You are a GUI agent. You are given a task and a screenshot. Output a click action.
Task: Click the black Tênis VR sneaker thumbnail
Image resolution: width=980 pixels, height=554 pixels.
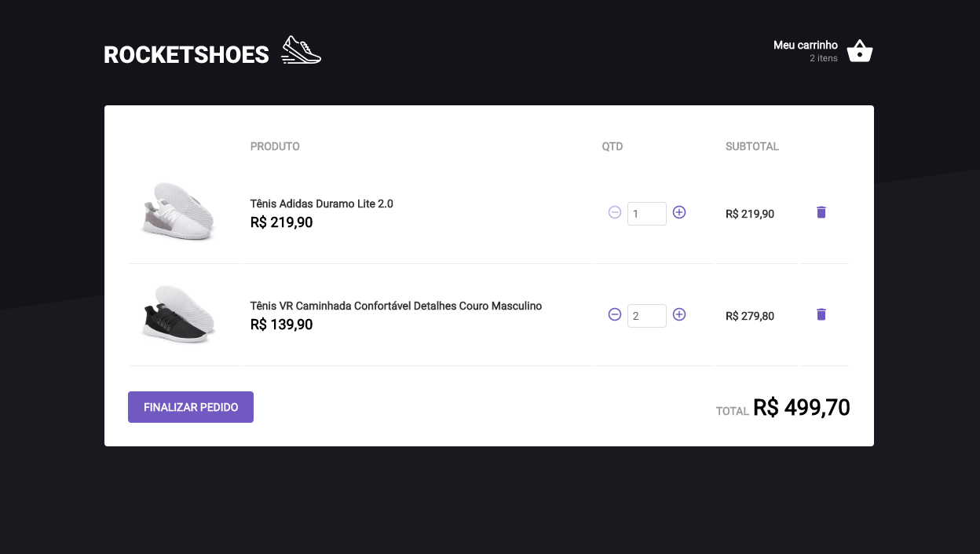[177, 314]
